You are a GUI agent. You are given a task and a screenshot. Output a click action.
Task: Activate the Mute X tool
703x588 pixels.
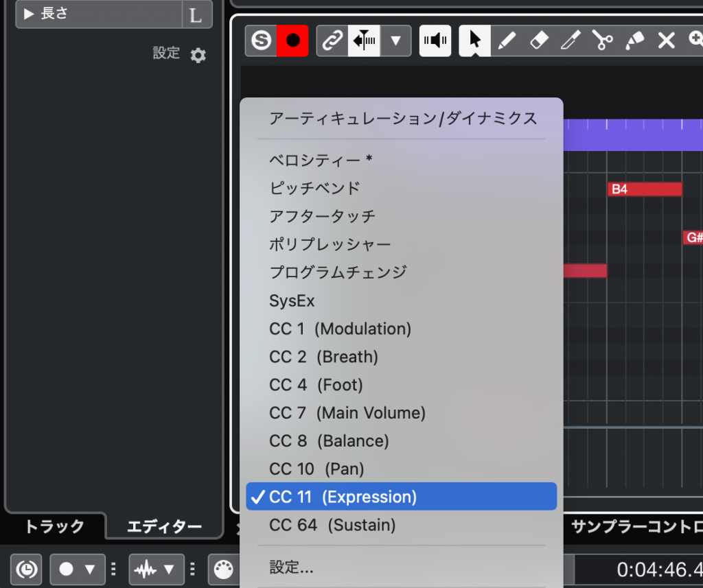point(667,41)
